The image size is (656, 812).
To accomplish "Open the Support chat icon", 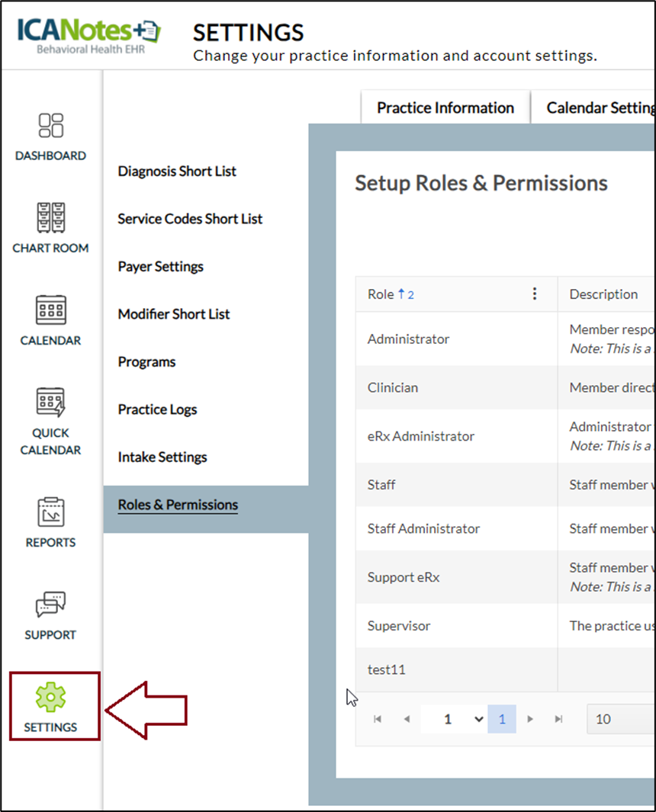I will point(51,605).
